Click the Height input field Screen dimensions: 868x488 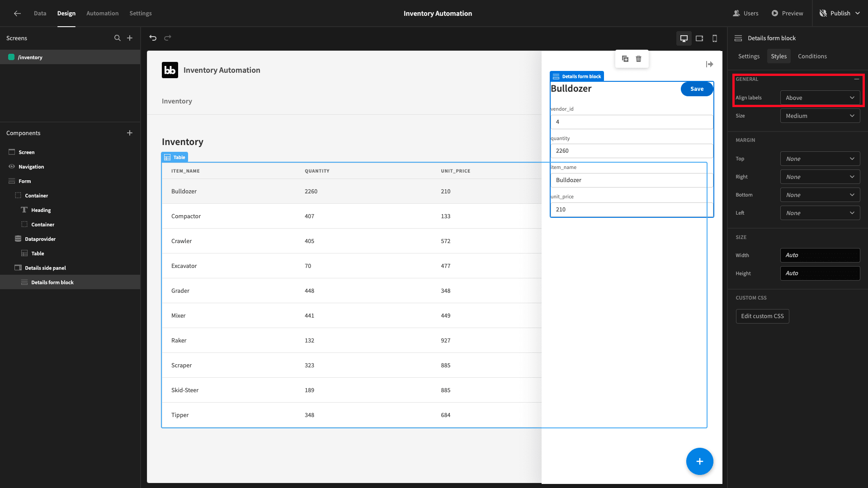[x=820, y=273]
